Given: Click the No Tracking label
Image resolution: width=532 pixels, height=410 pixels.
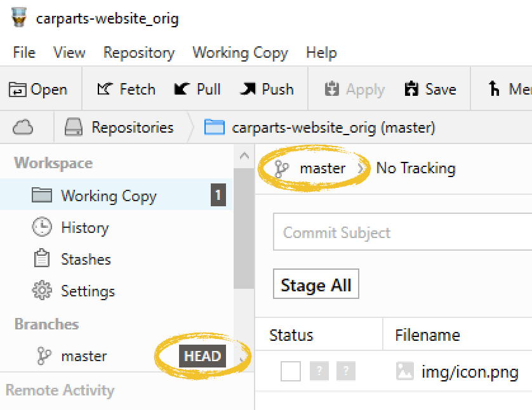Looking at the screenshot, I should pos(416,168).
